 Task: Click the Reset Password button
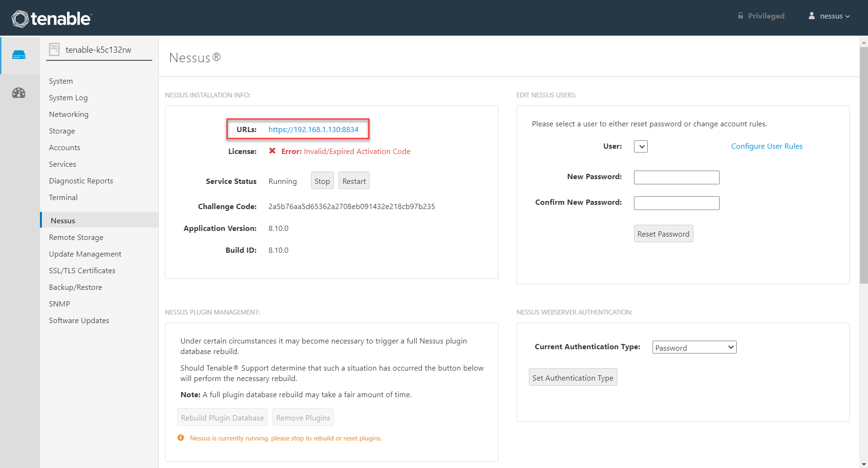pyautogui.click(x=663, y=234)
